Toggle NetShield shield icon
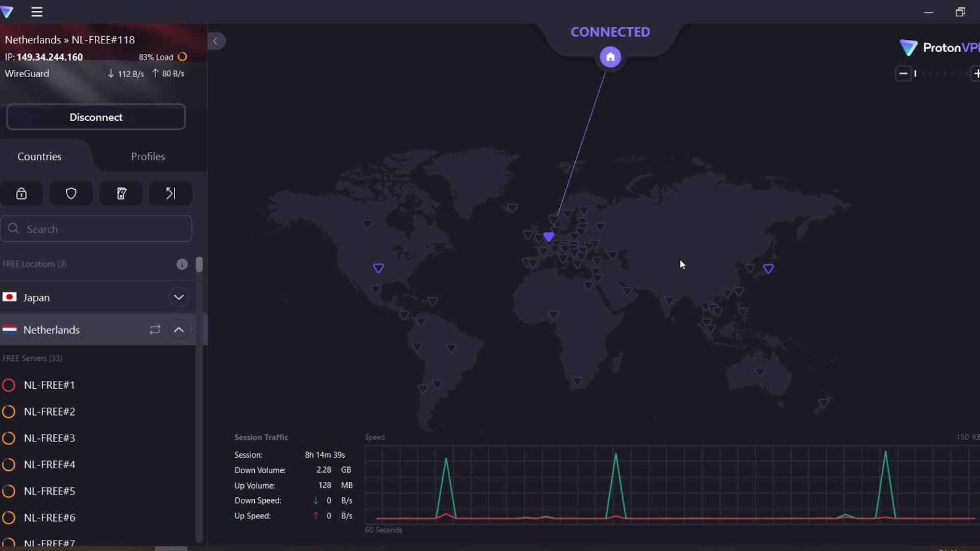This screenshot has width=980, height=551. (71, 193)
